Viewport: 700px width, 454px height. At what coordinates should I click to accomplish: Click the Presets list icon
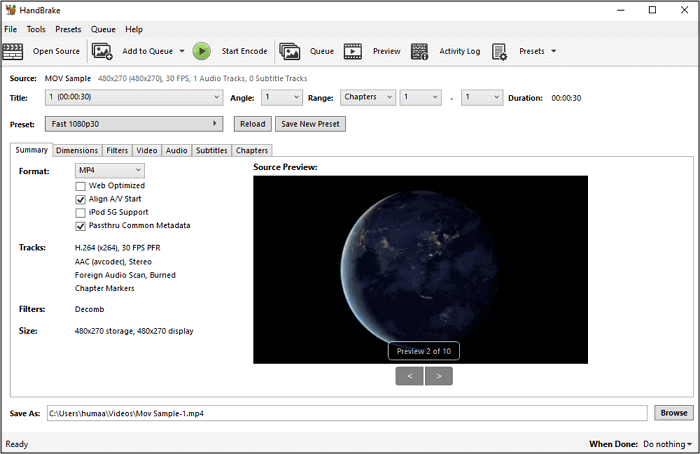[499, 51]
